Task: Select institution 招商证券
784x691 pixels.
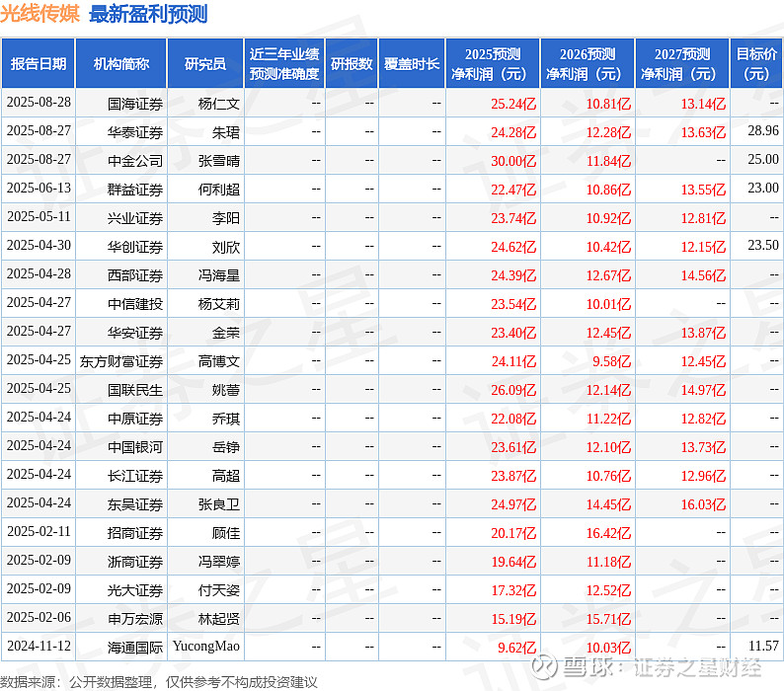Action: pos(135,533)
